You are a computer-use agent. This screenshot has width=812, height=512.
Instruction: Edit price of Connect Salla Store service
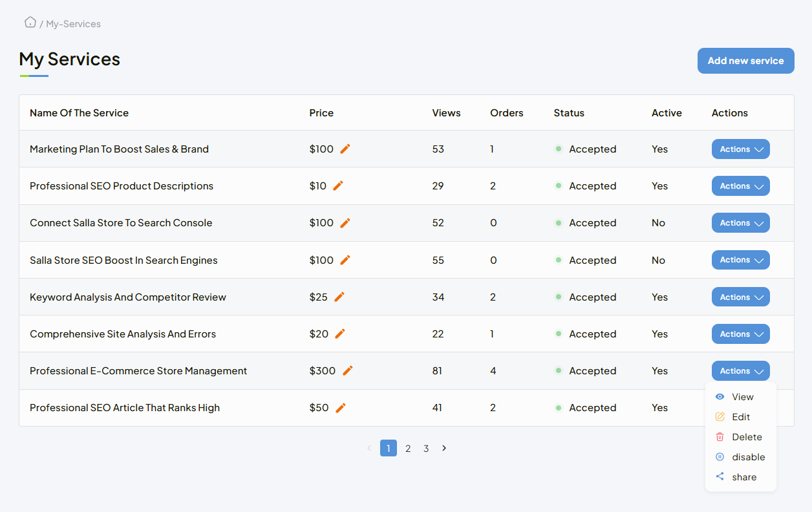click(x=345, y=222)
